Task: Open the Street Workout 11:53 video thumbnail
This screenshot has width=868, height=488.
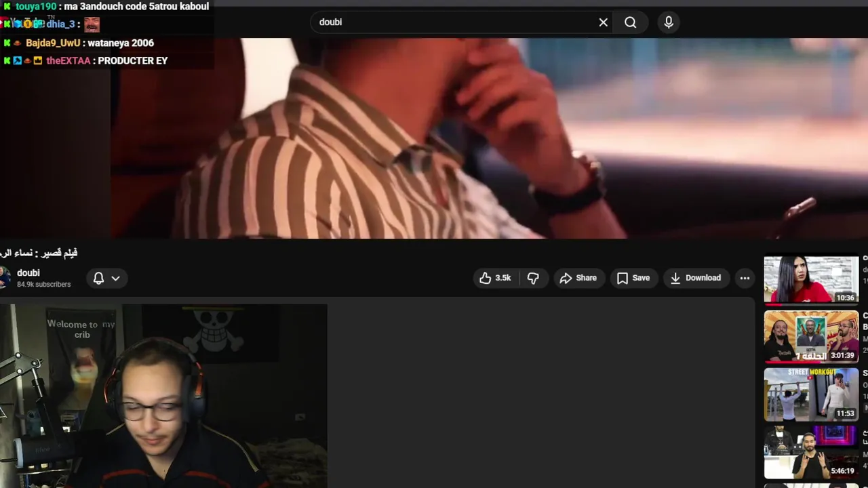Action: tap(811, 394)
